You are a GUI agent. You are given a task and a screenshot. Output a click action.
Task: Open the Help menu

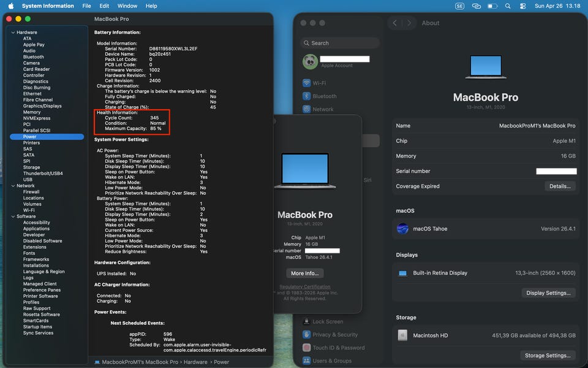(x=151, y=6)
